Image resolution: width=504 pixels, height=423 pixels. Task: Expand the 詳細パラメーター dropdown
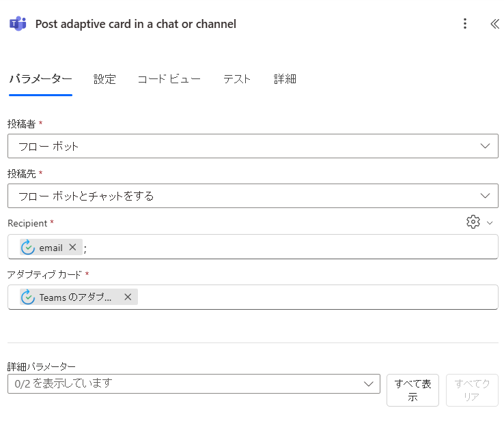194,384
